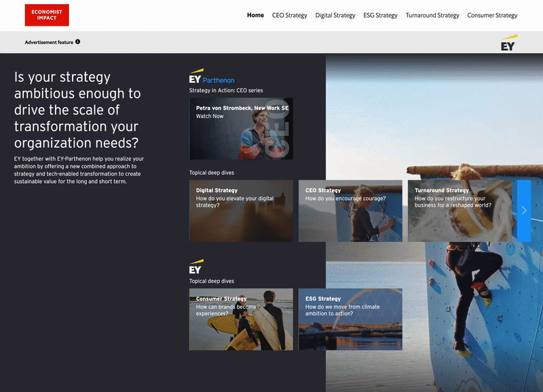Open the CEO Strategy encourage courage card
543x392 pixels.
point(350,211)
